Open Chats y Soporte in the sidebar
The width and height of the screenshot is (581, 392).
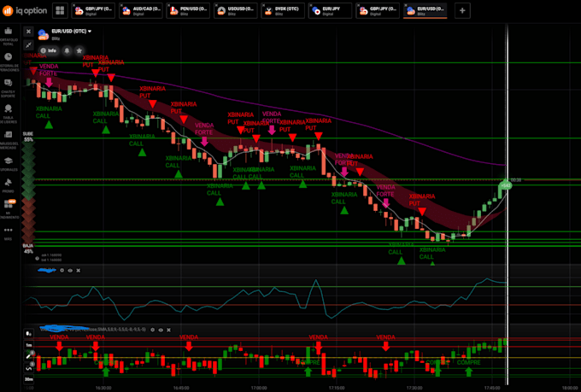tap(9, 88)
